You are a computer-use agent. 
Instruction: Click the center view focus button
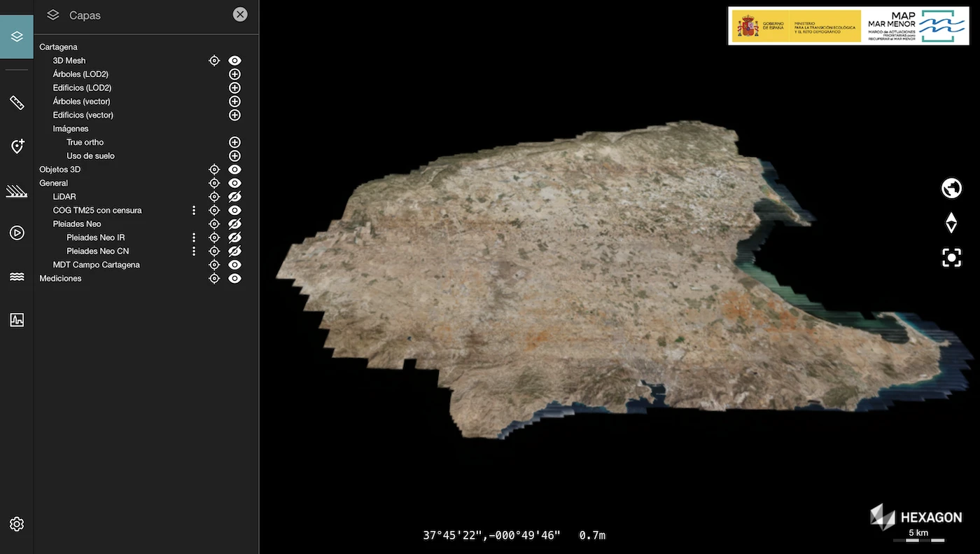click(x=951, y=258)
